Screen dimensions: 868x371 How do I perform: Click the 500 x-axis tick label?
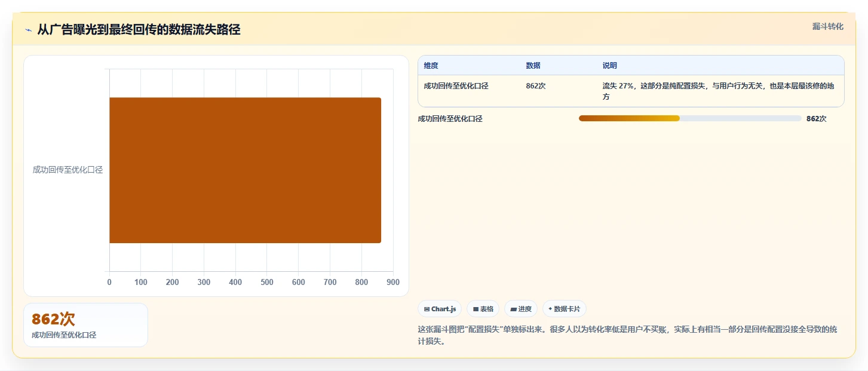click(266, 282)
